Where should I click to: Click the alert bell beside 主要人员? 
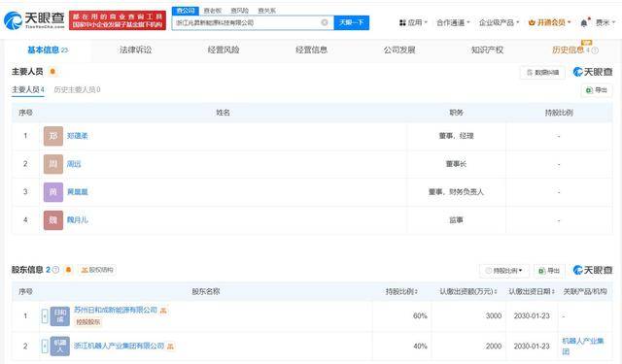point(52,72)
